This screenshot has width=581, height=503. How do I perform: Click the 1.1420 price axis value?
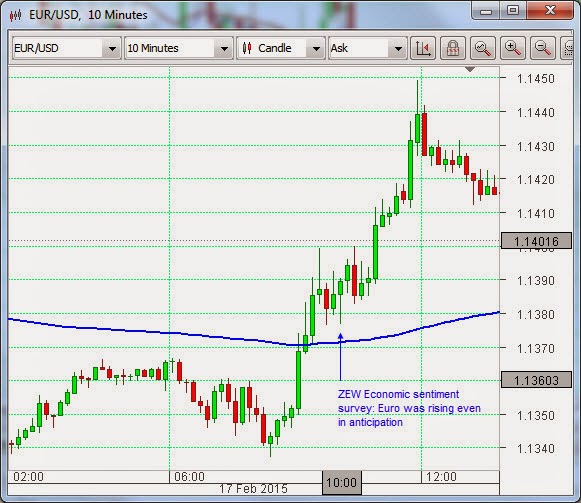[535, 179]
